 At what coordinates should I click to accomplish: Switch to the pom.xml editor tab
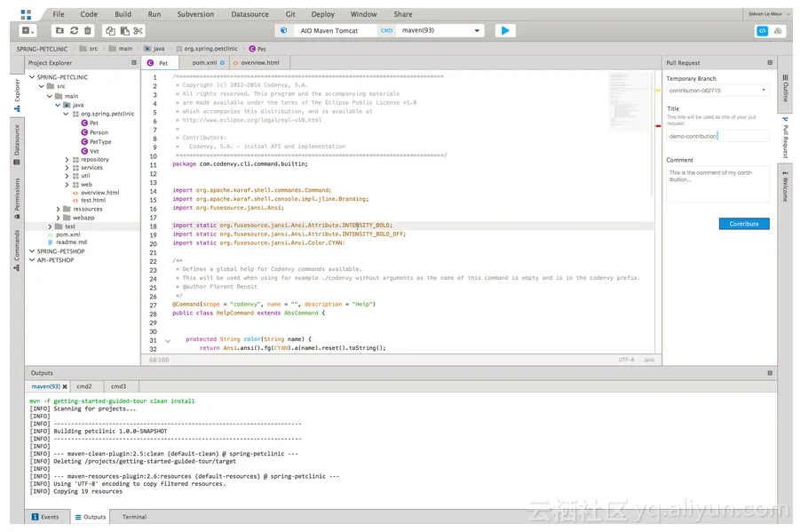coord(204,63)
